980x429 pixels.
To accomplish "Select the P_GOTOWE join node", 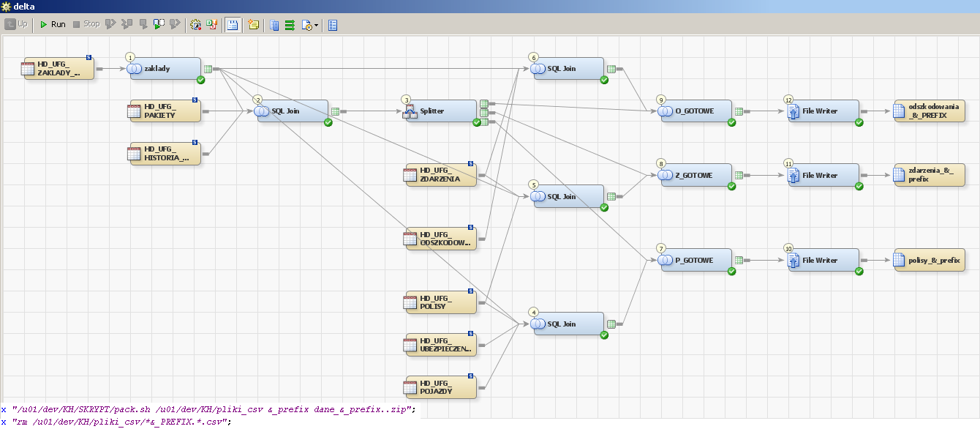I will (x=696, y=261).
